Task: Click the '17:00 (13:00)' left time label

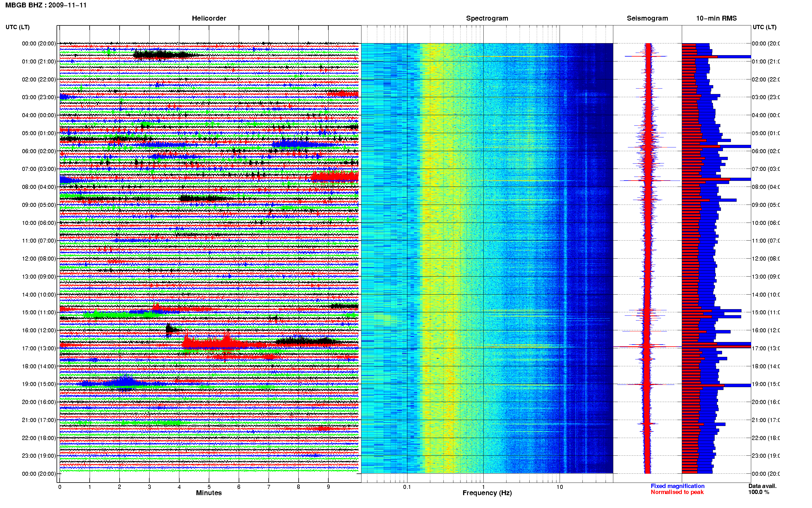Action: (x=39, y=348)
